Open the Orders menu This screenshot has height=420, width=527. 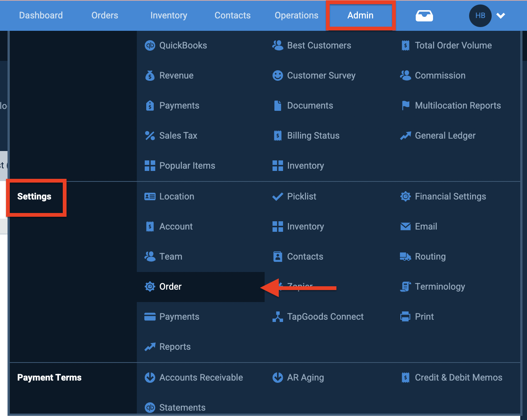point(105,15)
